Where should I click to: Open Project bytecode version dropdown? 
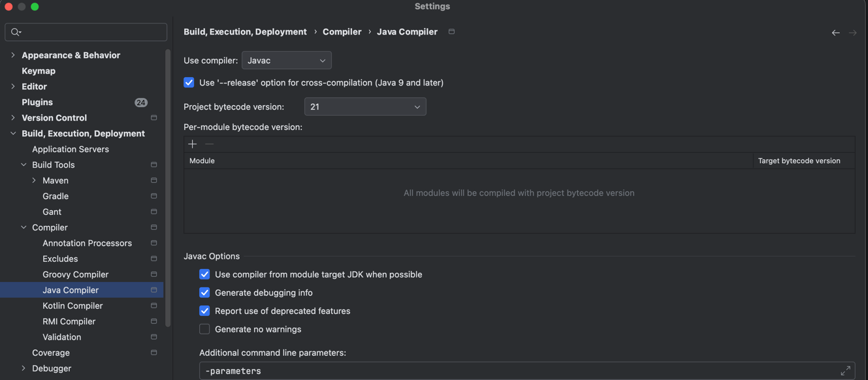pos(364,107)
